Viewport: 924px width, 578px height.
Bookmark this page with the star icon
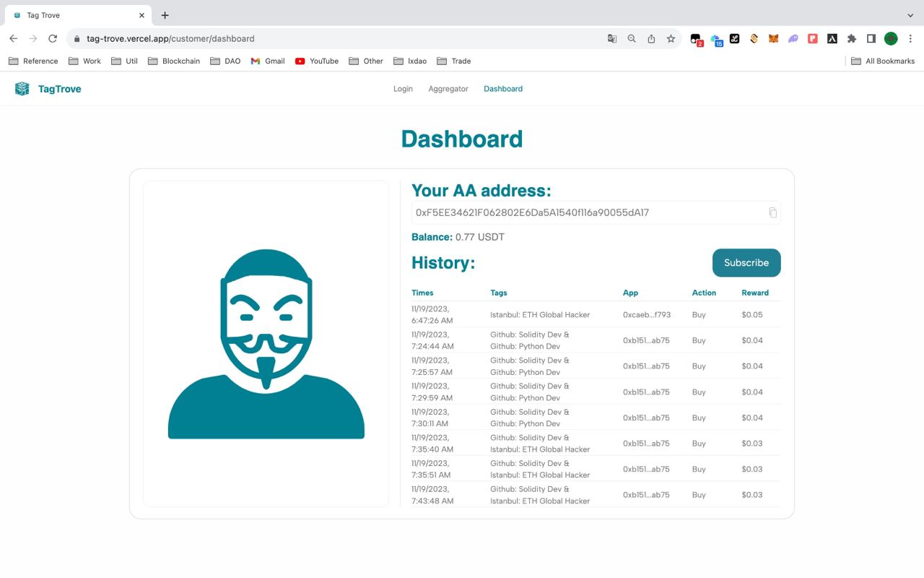click(671, 38)
